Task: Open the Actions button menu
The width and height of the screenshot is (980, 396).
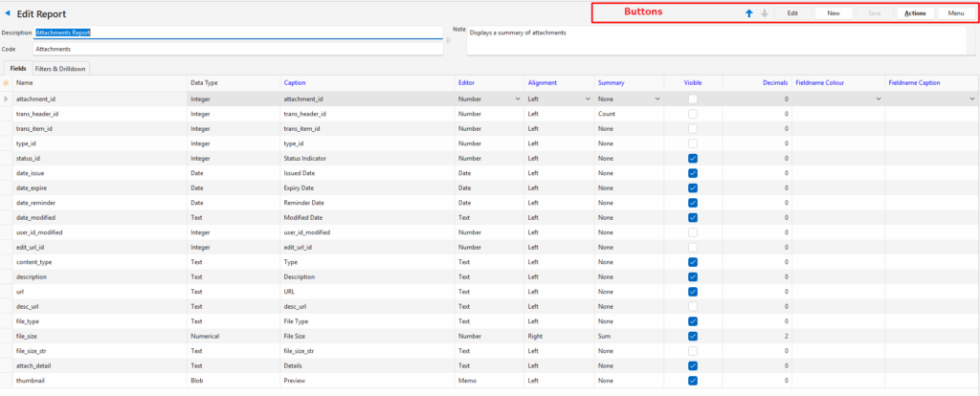Action: (x=915, y=13)
